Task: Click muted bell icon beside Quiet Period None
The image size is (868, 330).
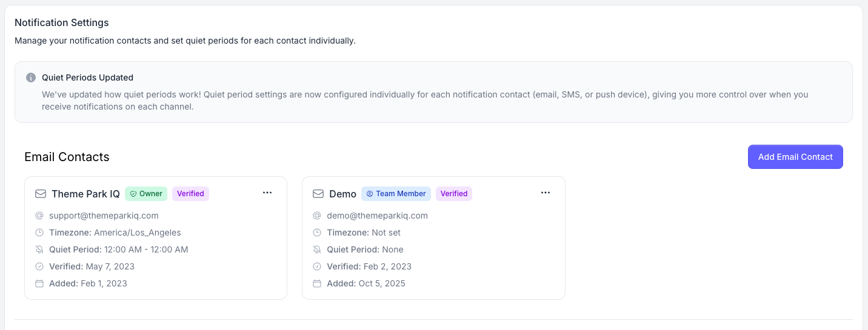Action: click(x=317, y=249)
